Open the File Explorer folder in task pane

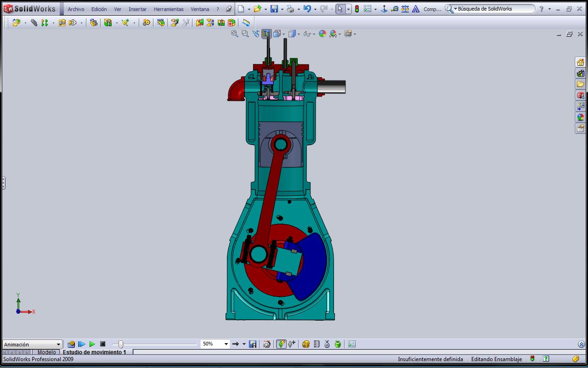[581, 84]
